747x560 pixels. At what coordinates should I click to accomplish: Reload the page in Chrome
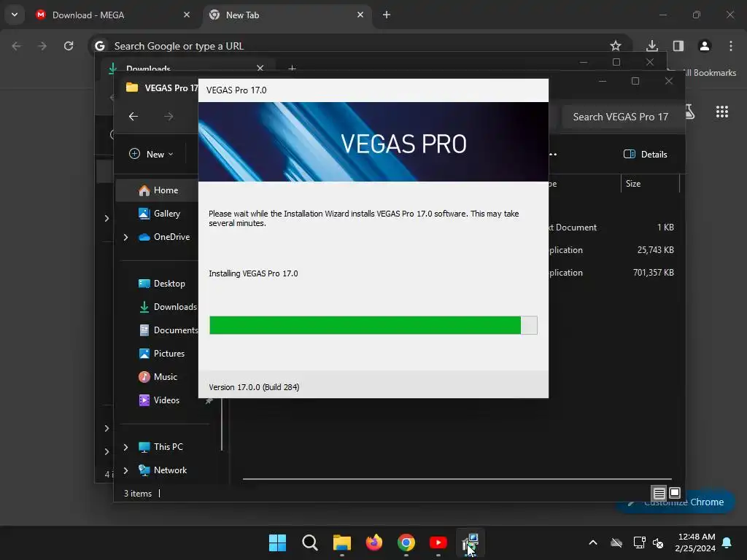[69, 46]
